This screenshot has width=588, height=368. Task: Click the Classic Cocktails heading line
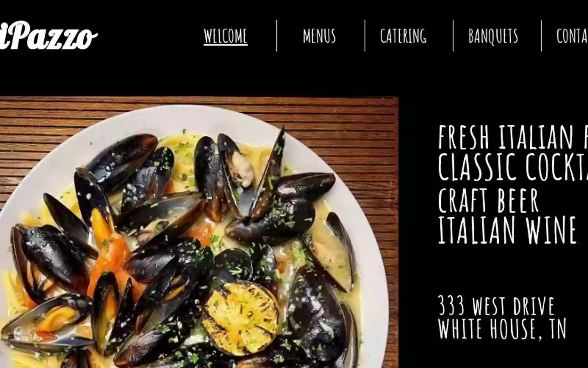pyautogui.click(x=513, y=167)
